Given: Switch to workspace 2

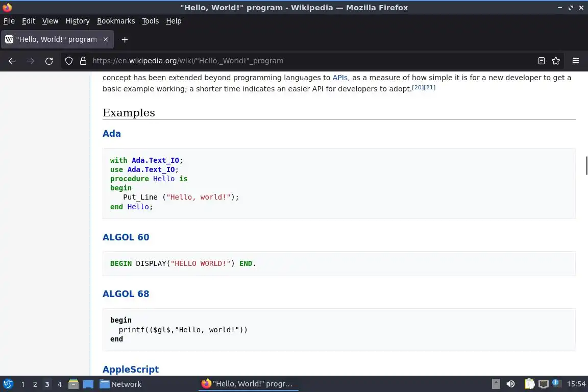Looking at the screenshot, I should point(35,384).
